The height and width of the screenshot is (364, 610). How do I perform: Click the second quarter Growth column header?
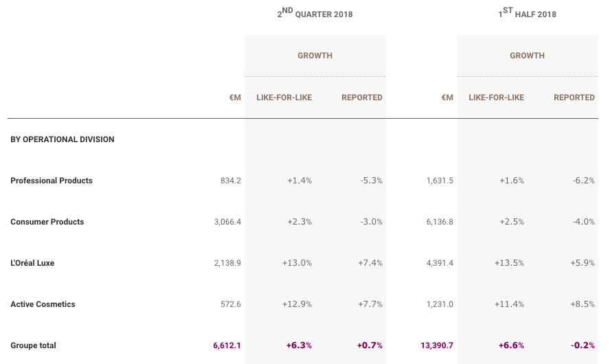click(x=315, y=56)
